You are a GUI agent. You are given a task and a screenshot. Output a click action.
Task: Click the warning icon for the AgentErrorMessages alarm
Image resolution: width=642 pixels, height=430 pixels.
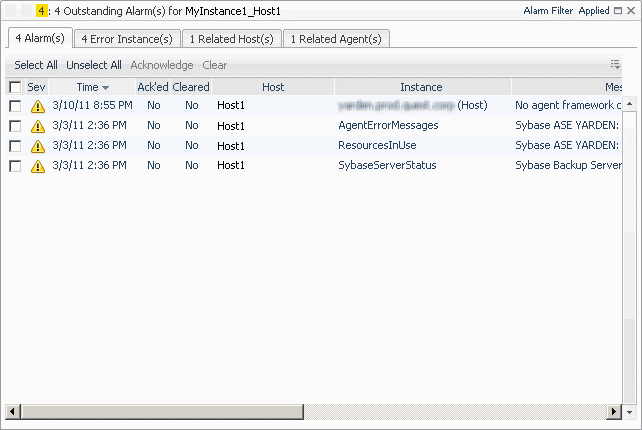[38, 126]
